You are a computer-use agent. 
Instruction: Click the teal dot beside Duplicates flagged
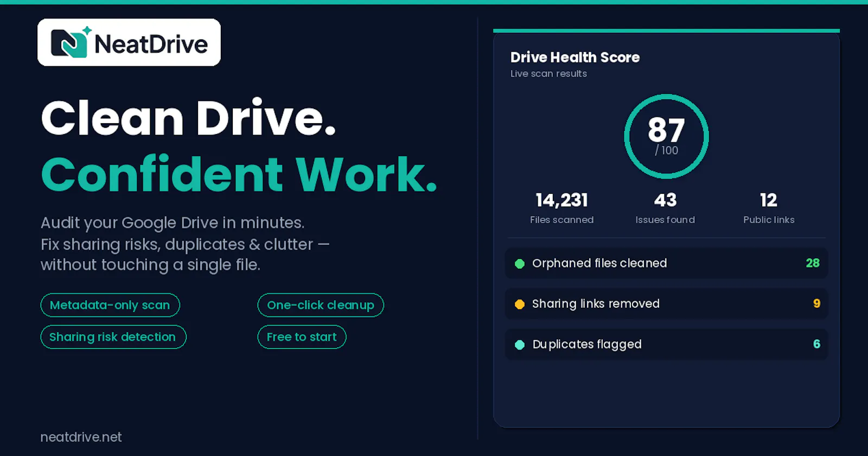coord(520,345)
